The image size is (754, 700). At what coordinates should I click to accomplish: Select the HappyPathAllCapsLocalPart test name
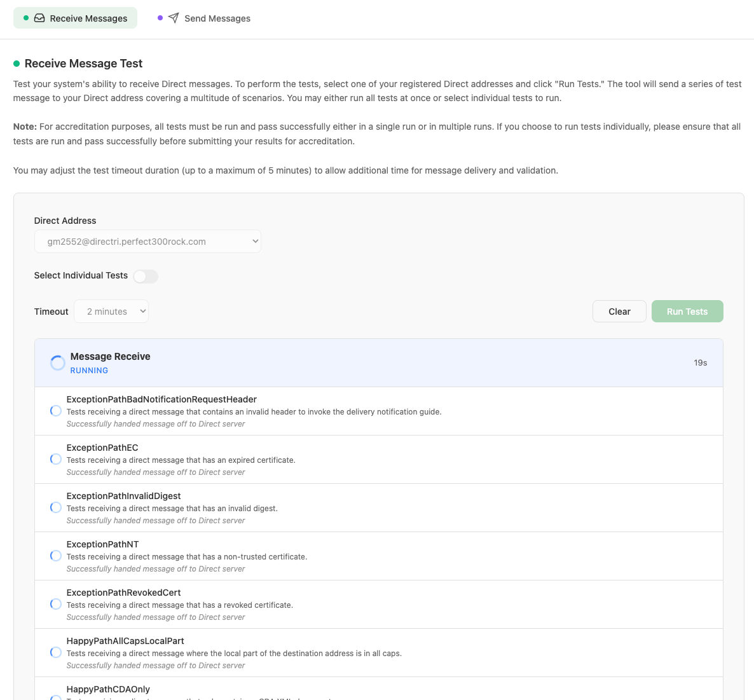pos(125,641)
